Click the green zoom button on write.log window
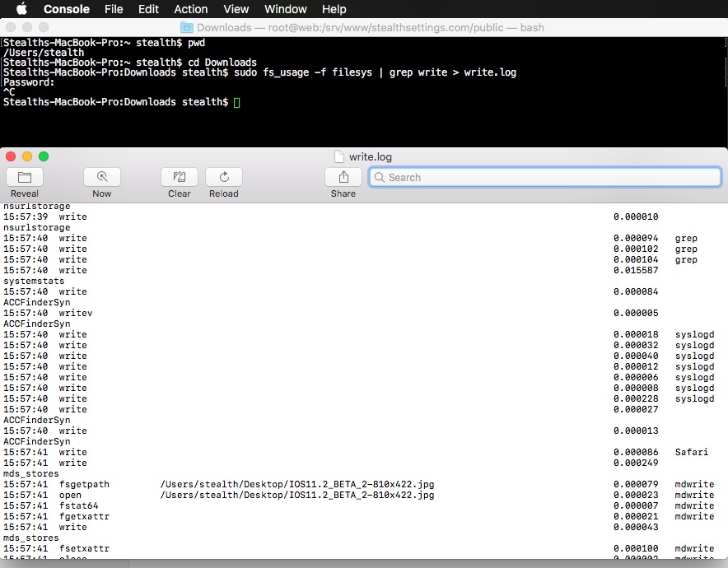This screenshot has width=728, height=568. [44, 156]
